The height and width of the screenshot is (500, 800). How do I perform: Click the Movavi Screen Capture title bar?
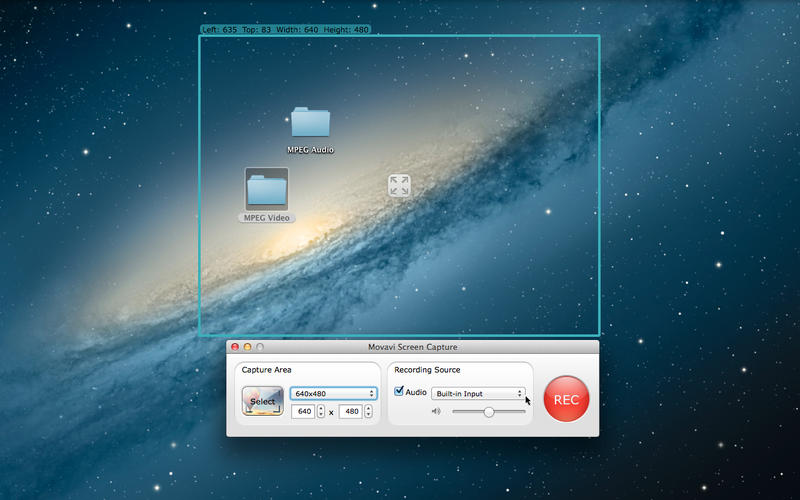[x=412, y=347]
